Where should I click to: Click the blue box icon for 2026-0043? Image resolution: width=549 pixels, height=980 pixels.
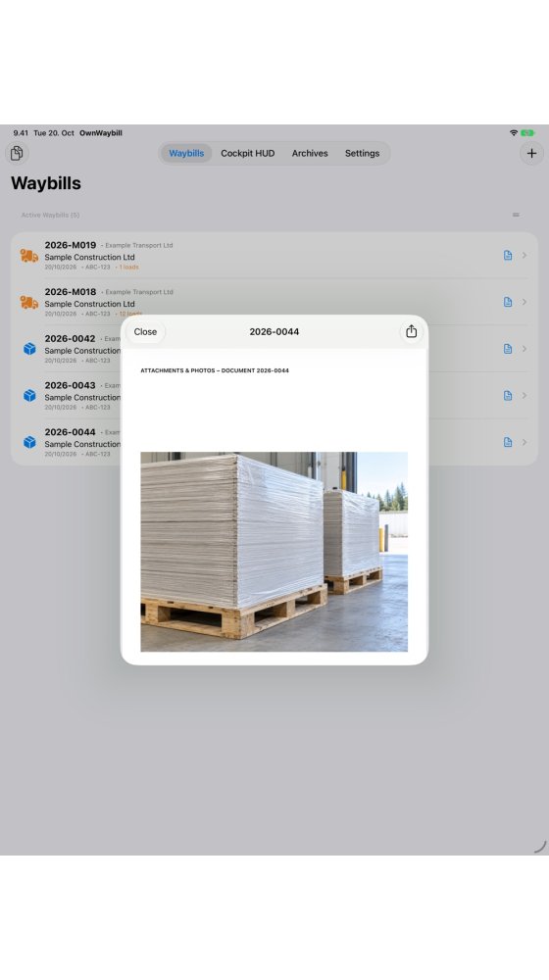[29, 396]
